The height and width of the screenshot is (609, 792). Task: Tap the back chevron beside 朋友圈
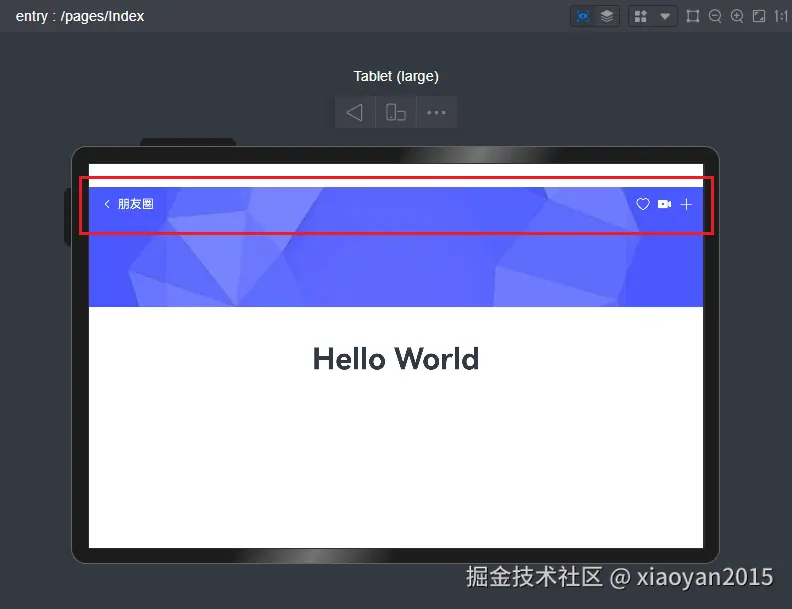[x=107, y=204]
